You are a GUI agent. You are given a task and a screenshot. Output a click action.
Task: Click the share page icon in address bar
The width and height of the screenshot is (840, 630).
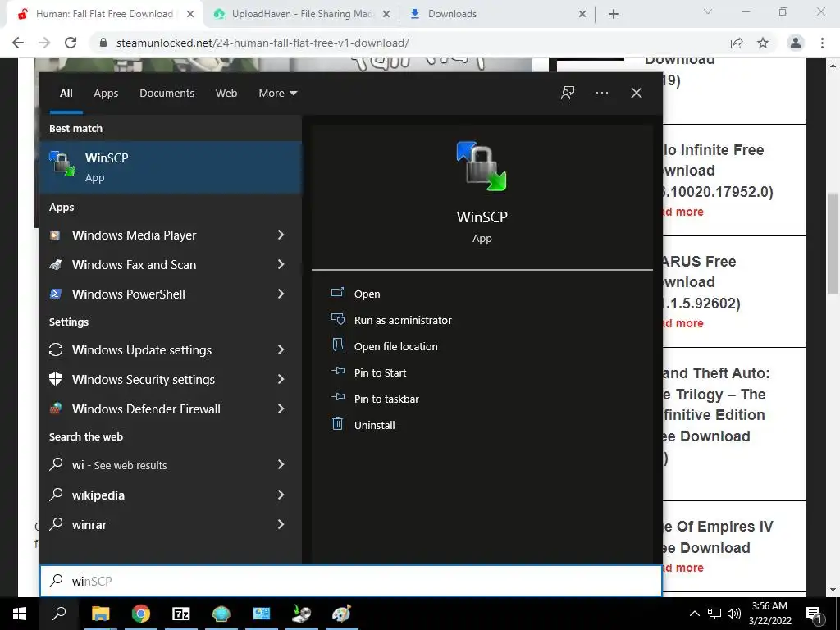click(737, 43)
